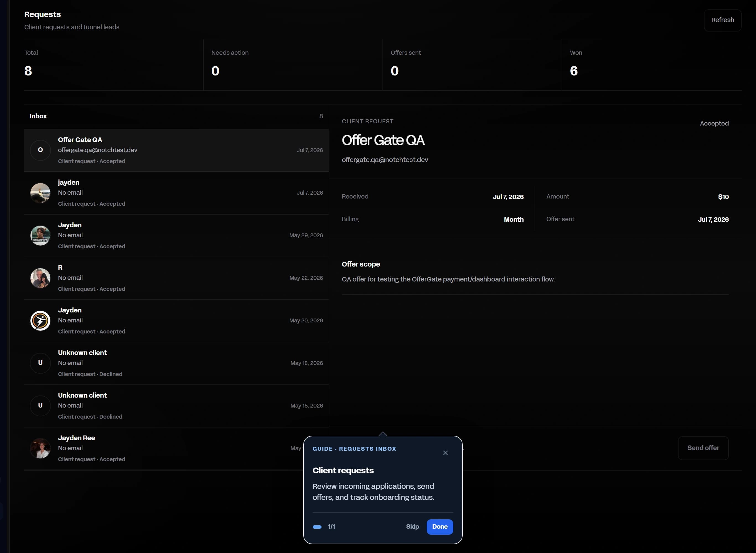Image resolution: width=756 pixels, height=553 pixels.
Task: Click the Client requests guide title
Action: (343, 470)
